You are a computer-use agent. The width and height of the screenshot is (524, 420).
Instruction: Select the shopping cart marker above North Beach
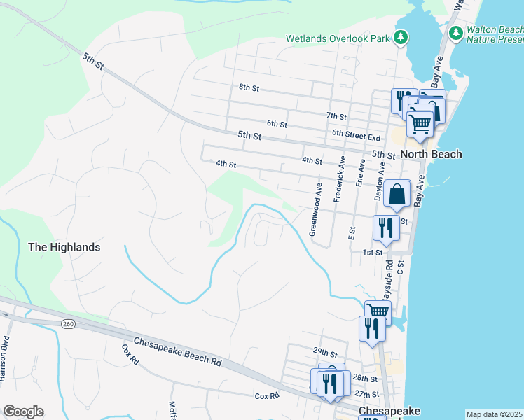coord(420,124)
